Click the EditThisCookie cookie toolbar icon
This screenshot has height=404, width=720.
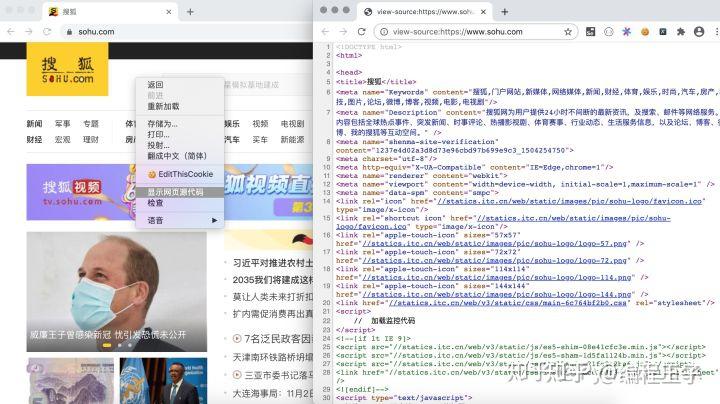645,32
